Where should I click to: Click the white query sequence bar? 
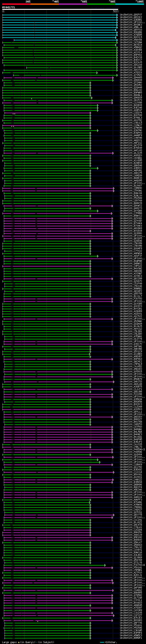pos(60,10)
